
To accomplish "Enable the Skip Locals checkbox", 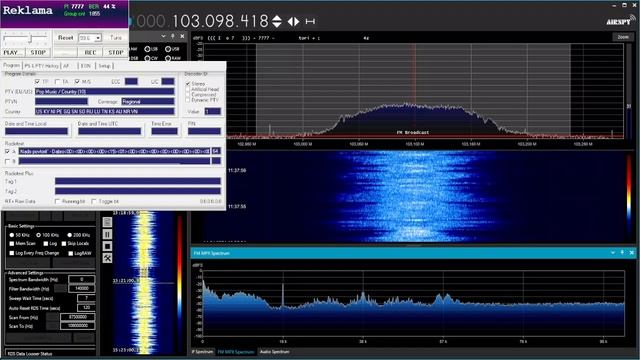I will pyautogui.click(x=64, y=244).
